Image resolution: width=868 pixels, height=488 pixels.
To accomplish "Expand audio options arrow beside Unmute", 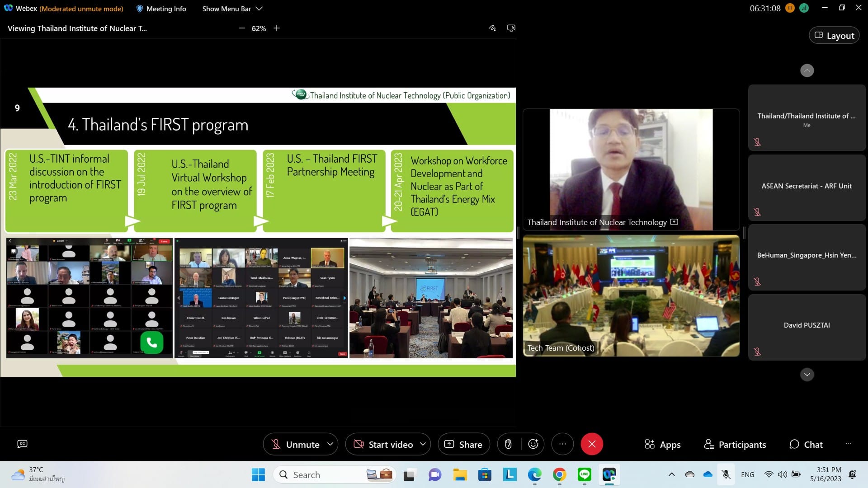I will 330,444.
